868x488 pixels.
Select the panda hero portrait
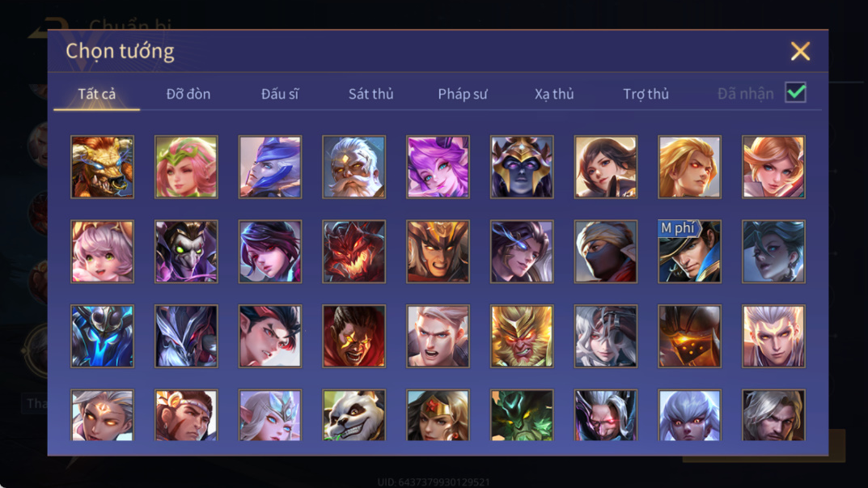click(354, 415)
